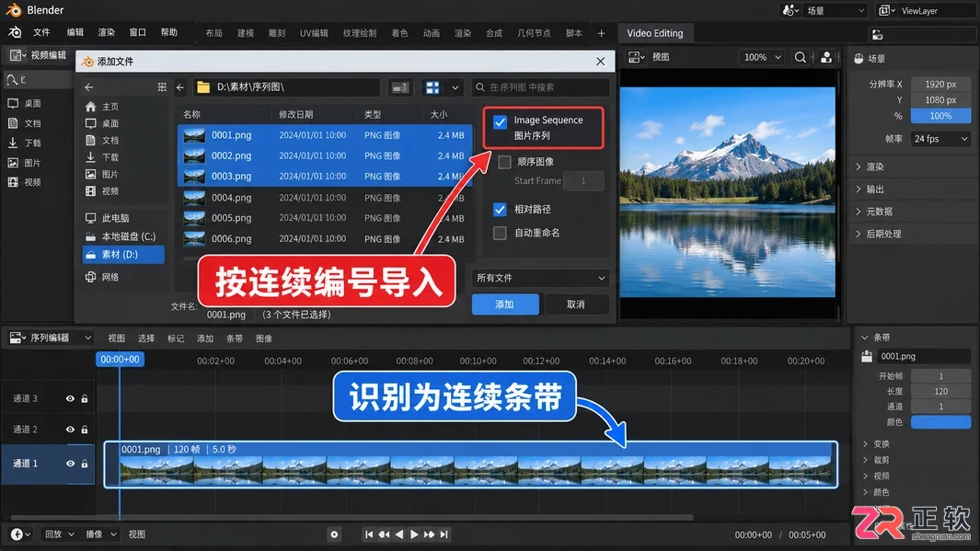Add a new workspace with plus button

click(601, 33)
